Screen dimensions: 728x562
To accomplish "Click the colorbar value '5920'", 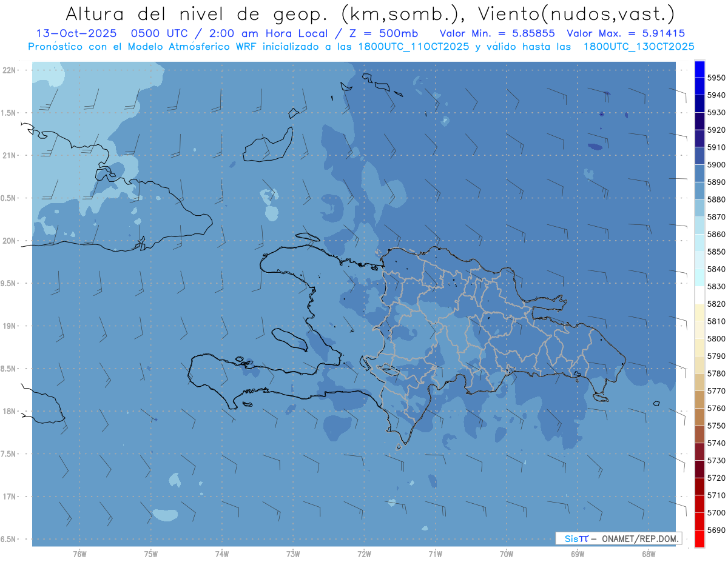I will pyautogui.click(x=716, y=130).
